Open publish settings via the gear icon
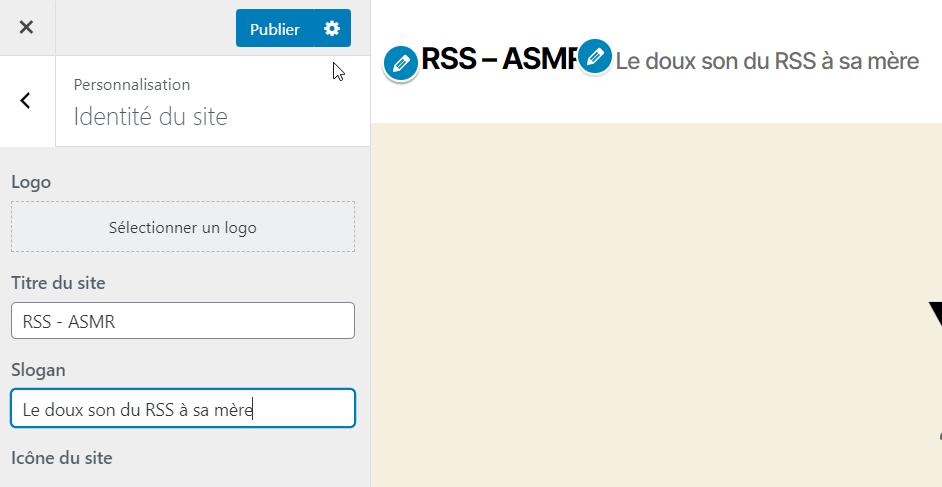 point(332,28)
